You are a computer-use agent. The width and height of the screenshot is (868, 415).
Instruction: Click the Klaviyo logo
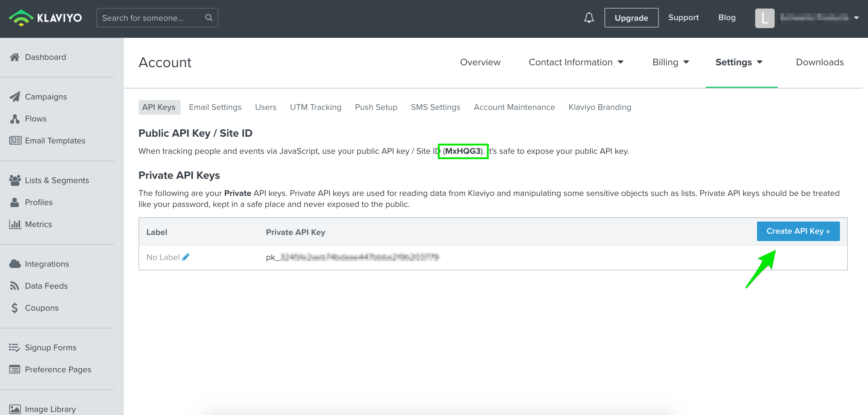pyautogui.click(x=45, y=17)
